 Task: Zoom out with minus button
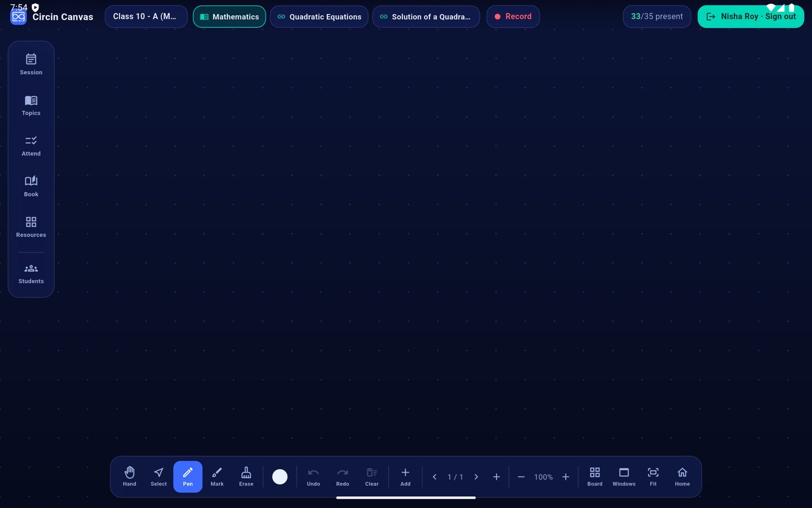pyautogui.click(x=521, y=477)
